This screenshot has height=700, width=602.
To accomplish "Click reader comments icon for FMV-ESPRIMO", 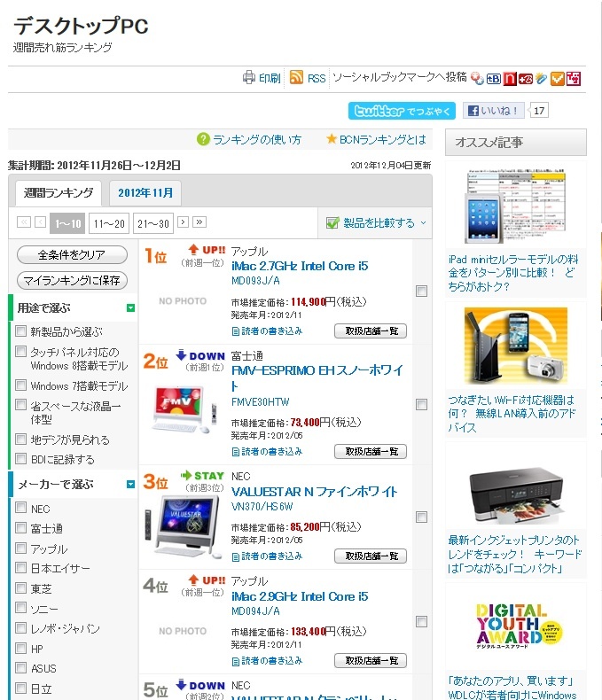I will (x=235, y=452).
